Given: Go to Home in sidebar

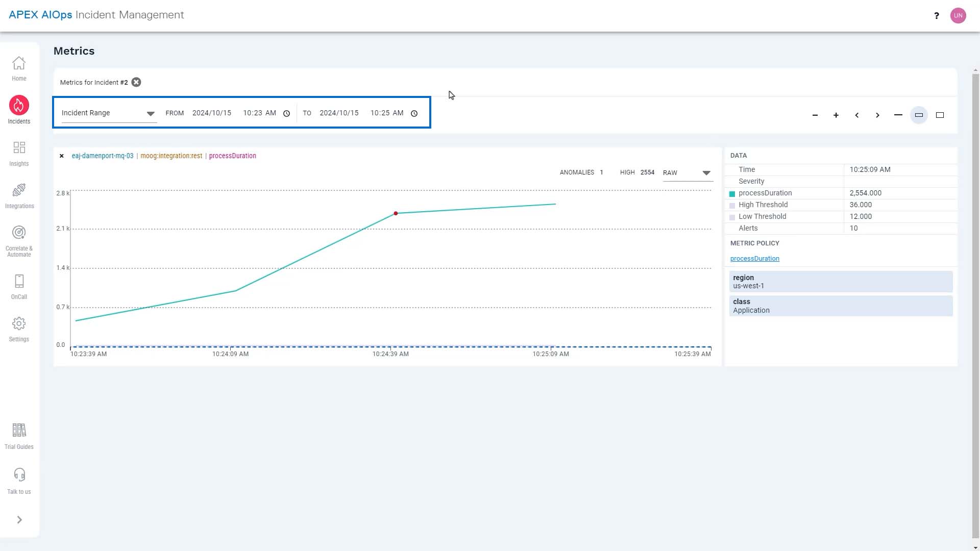Looking at the screenshot, I should pos(19,68).
